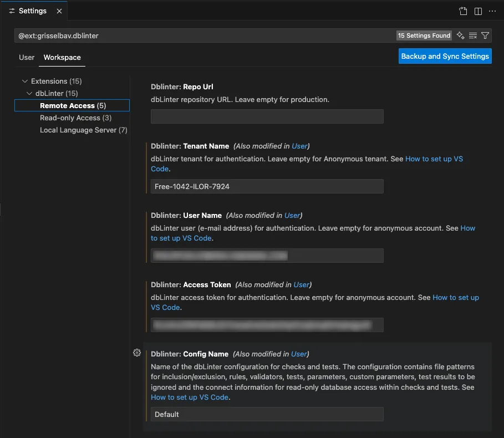Select Local Language Server category

click(x=83, y=130)
